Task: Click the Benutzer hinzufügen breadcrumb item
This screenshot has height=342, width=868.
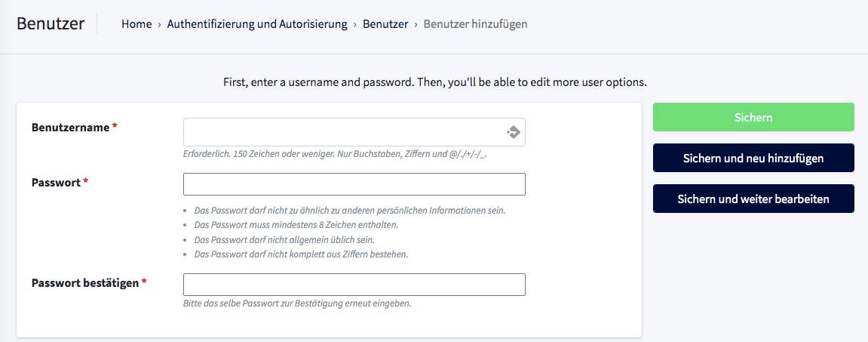Action: pos(476,24)
